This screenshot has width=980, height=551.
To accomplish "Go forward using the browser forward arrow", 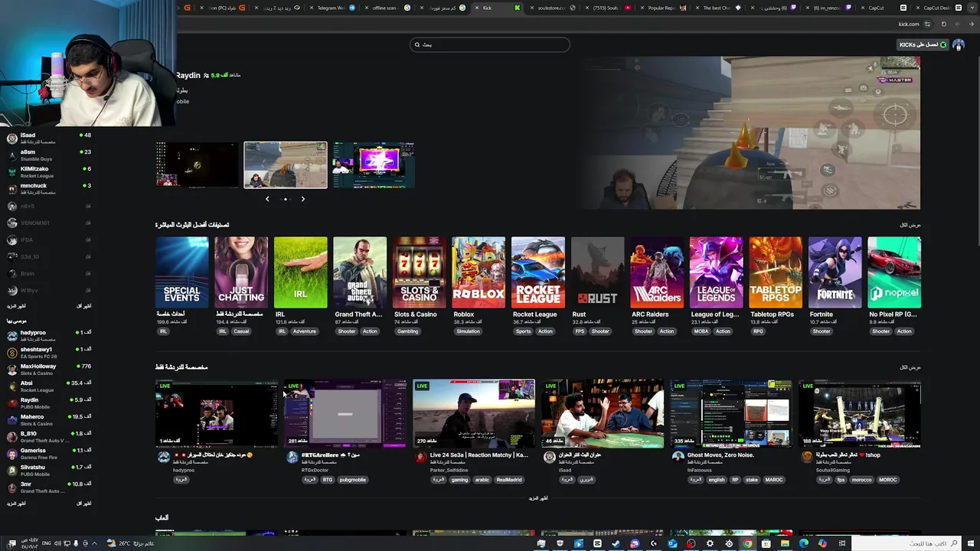I will (x=958, y=24).
